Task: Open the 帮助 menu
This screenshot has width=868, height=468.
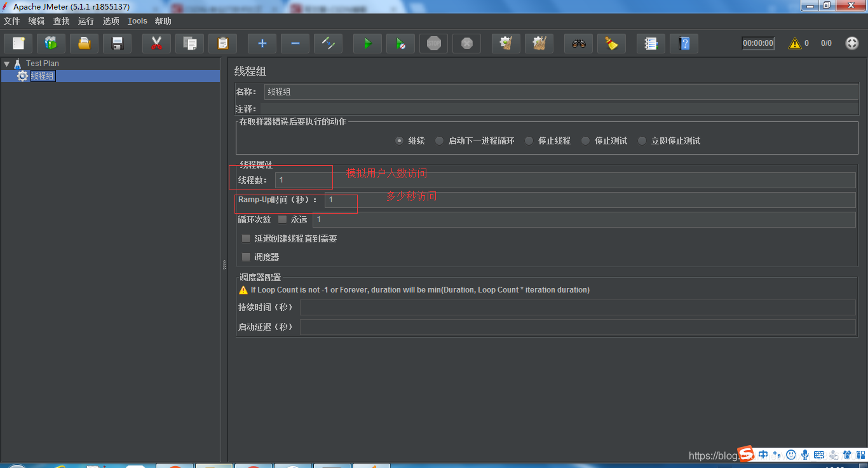Action: pyautogui.click(x=163, y=21)
